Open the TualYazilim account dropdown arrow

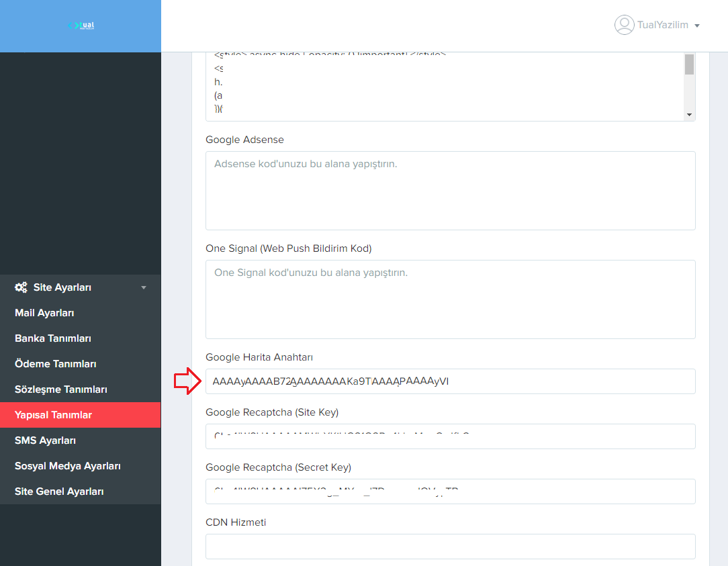point(697,26)
